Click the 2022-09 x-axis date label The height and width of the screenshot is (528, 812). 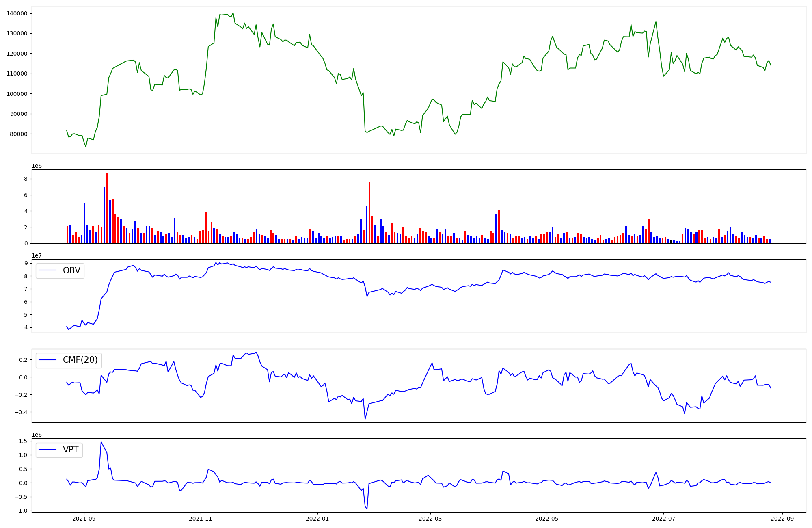pos(782,519)
